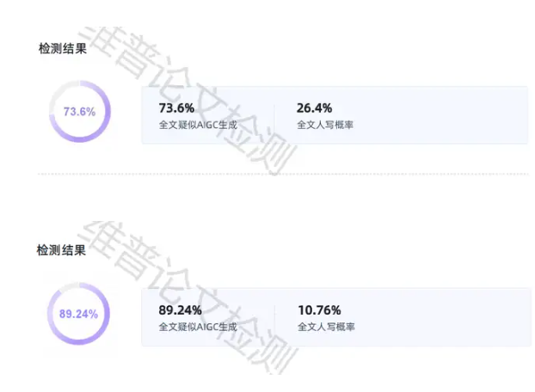The image size is (535, 392).
Task: Click the bold 73.6% AIGC value
Action: 176,108
